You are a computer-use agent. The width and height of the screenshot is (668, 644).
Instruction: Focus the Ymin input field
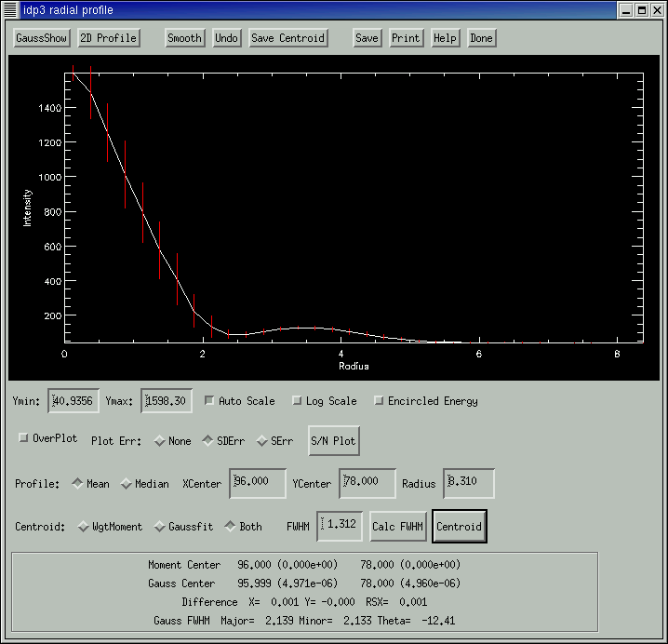pos(73,400)
